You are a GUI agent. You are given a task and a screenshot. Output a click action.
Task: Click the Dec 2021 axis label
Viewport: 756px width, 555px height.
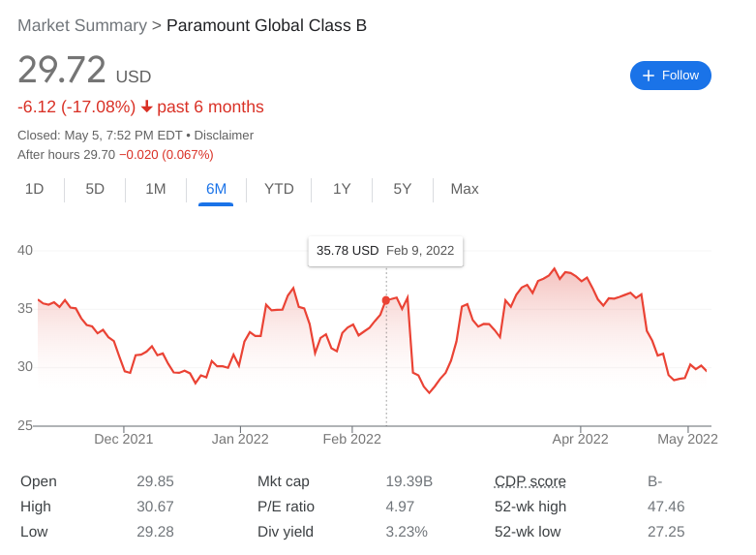124,439
